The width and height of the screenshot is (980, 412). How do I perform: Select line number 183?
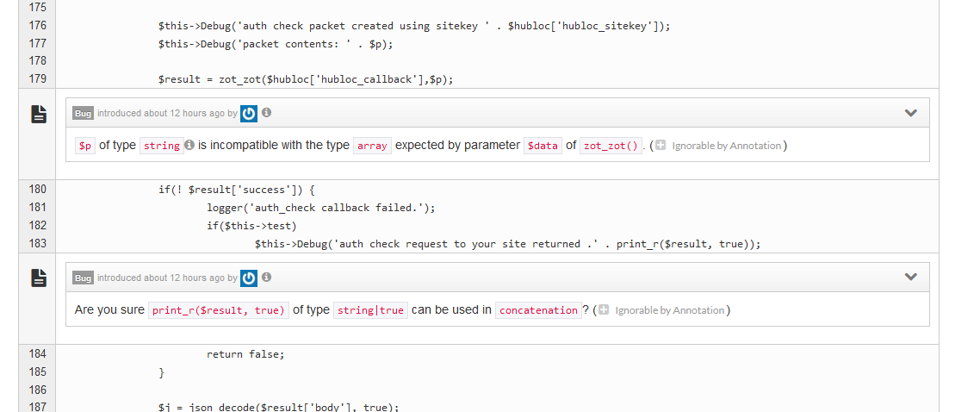pos(37,243)
